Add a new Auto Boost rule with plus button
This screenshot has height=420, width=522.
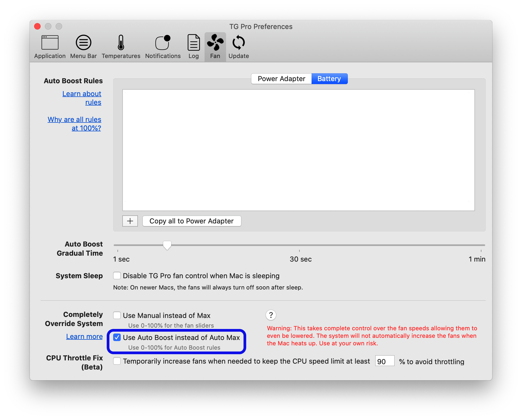coord(130,221)
